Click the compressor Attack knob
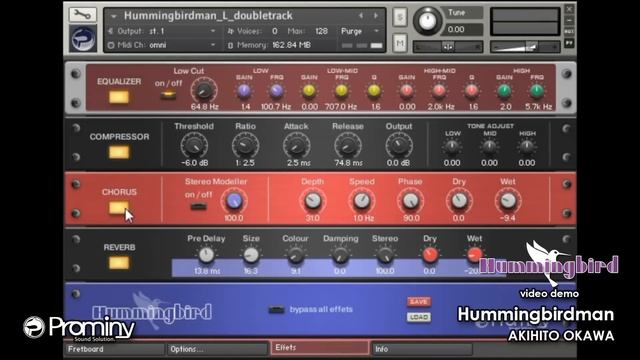 (296, 146)
